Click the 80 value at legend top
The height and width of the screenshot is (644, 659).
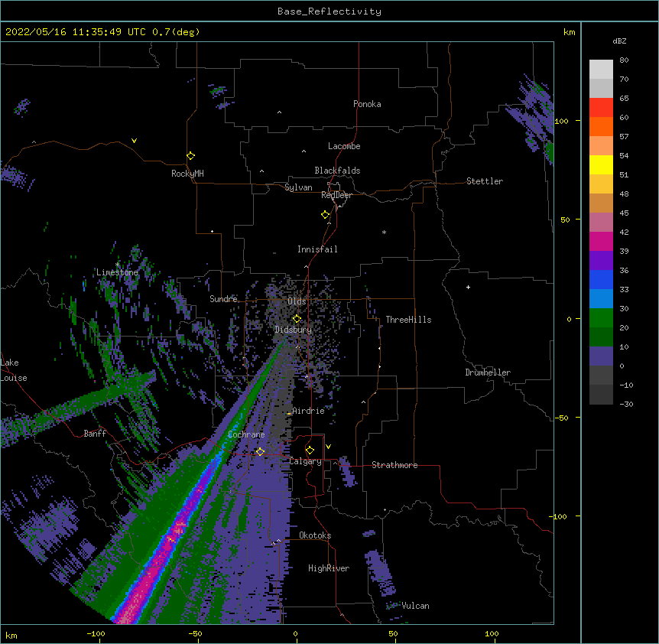624,60
